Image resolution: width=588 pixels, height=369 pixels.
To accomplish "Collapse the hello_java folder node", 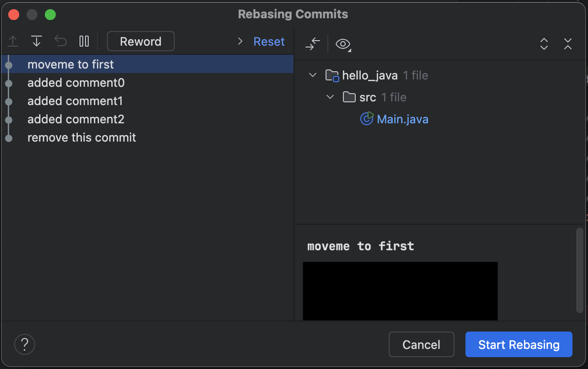I will click(313, 75).
